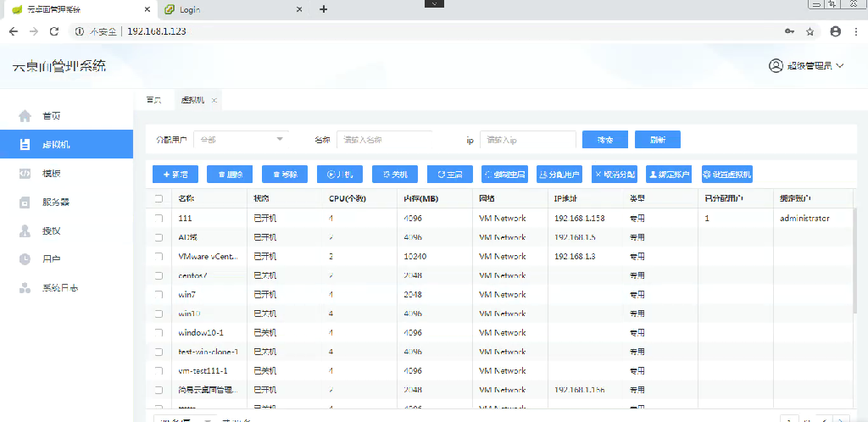
Task: Toggle the select-all checkbox in table header
Action: (x=159, y=198)
